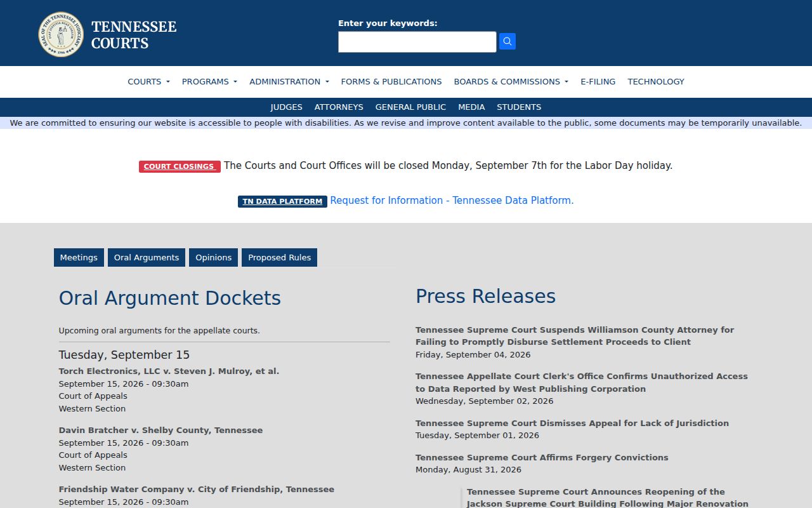This screenshot has width=812, height=508.
Task: Focus the keywords search field
Action: (x=417, y=42)
